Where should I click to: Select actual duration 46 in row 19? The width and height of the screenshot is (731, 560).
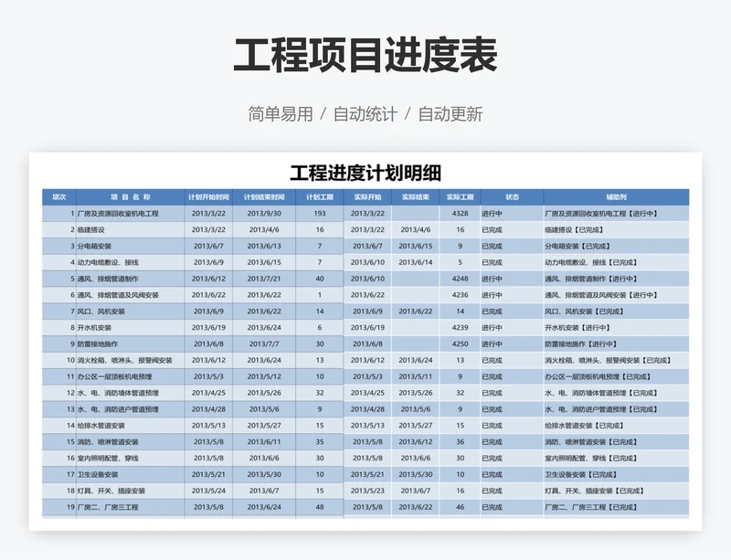coord(460,507)
